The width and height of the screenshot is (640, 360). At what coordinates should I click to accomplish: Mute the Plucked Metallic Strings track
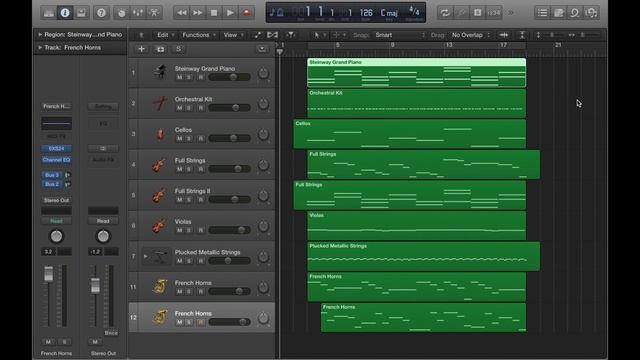[180, 261]
